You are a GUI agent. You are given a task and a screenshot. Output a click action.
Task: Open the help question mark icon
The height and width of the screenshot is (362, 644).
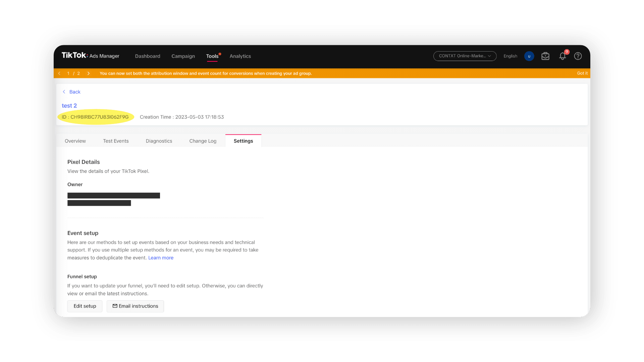click(x=578, y=56)
